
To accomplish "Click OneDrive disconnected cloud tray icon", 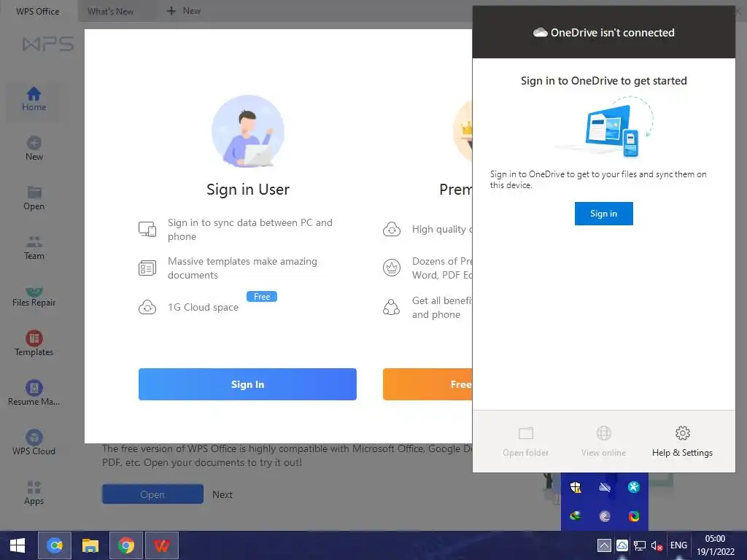I will point(605,487).
